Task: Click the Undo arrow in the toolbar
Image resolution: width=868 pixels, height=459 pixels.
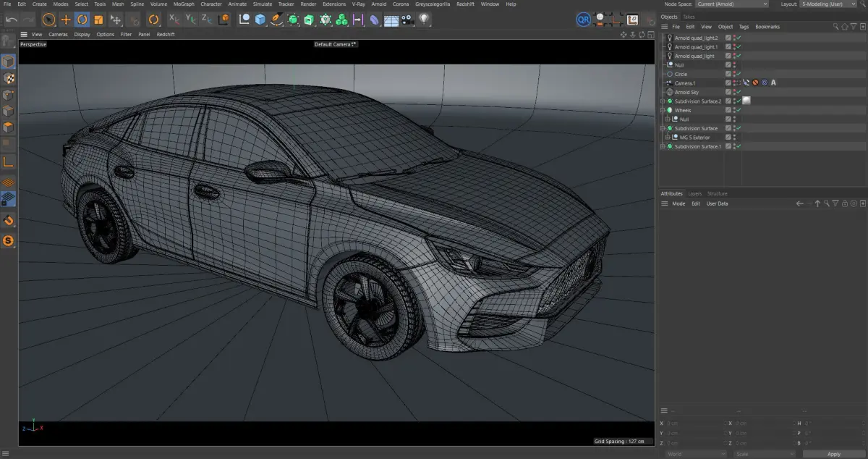Action: pos(11,20)
